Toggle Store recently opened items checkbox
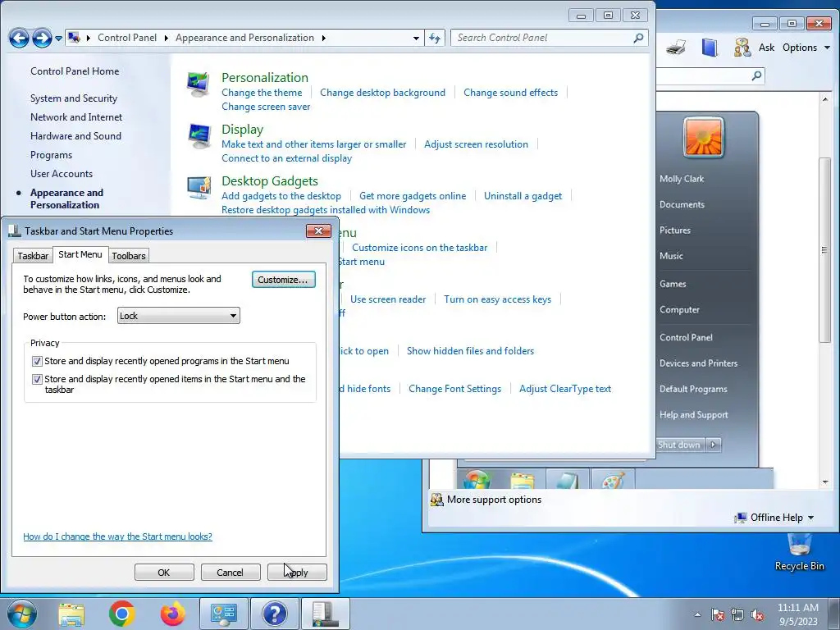 37,379
